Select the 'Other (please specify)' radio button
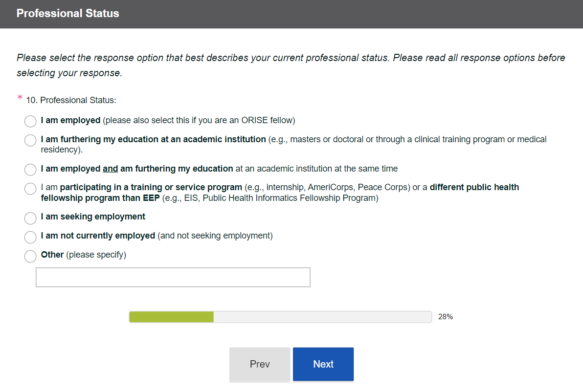The image size is (583, 392). pos(30,256)
